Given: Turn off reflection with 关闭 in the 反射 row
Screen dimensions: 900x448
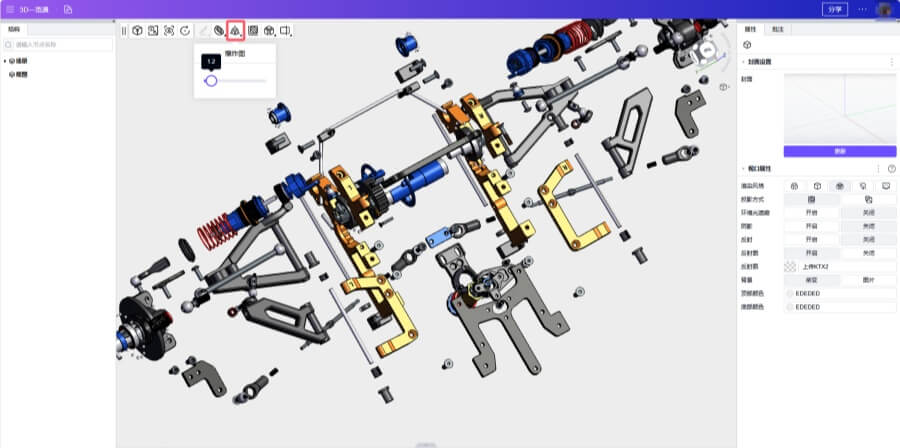Looking at the screenshot, I should pyautogui.click(x=868, y=240).
